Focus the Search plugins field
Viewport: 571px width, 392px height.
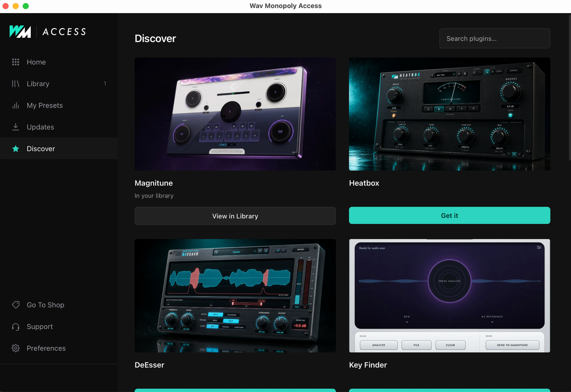(x=495, y=38)
